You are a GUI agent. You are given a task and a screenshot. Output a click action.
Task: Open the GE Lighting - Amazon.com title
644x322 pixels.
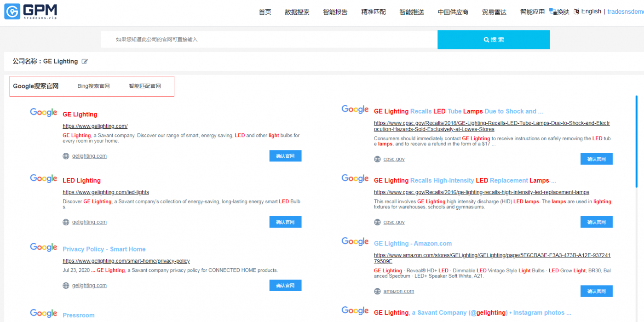pos(413,243)
